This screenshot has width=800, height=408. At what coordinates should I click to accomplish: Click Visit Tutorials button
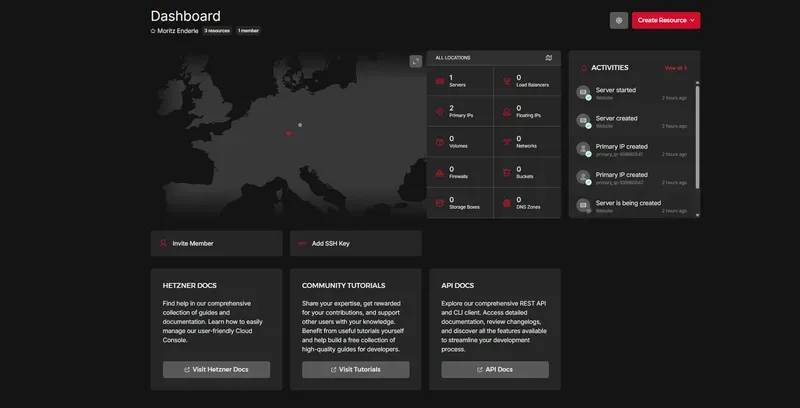tap(356, 370)
